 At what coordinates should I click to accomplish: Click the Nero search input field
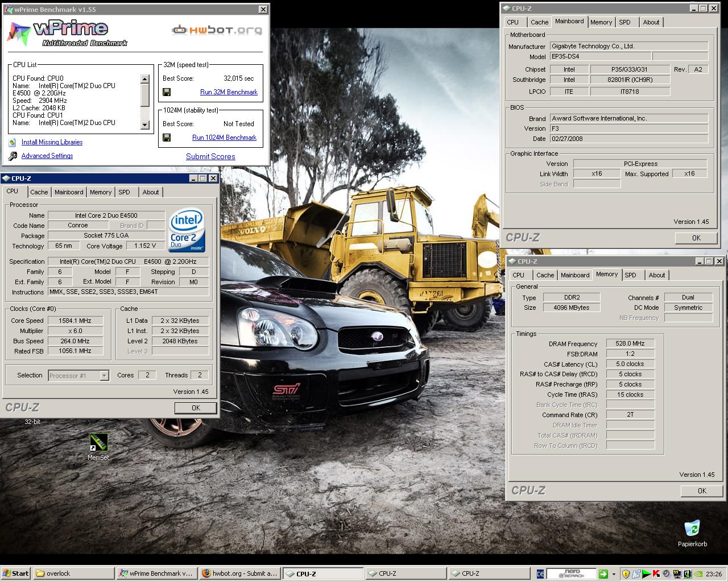[571, 574]
